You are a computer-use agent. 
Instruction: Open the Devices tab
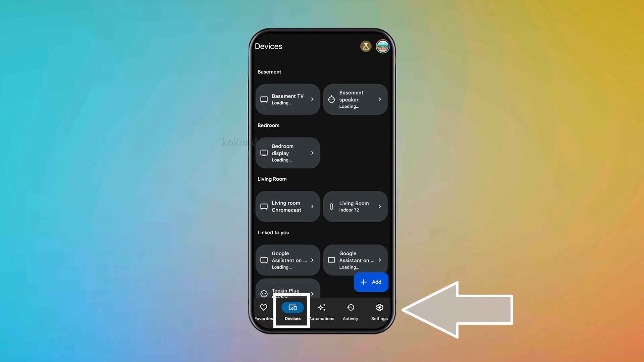(292, 312)
